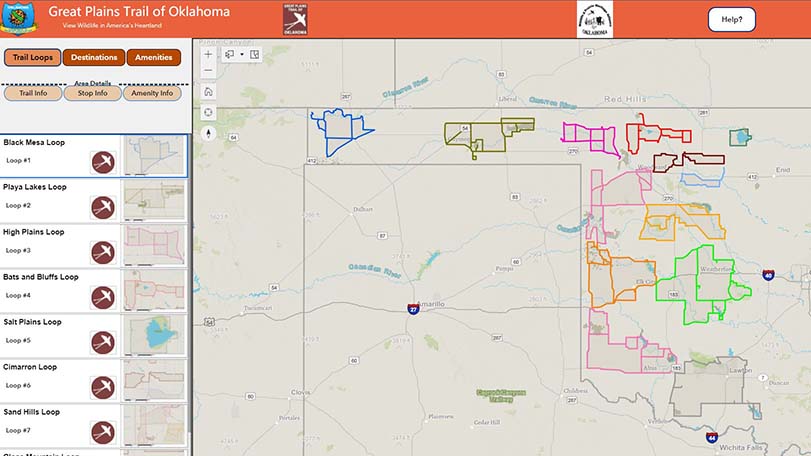
Task: Reset map orientation with compass icon
Action: 208,132
